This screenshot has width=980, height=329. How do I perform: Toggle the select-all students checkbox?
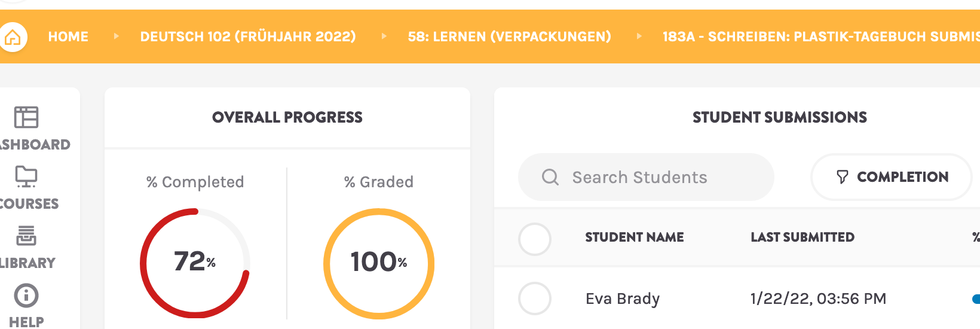point(534,239)
